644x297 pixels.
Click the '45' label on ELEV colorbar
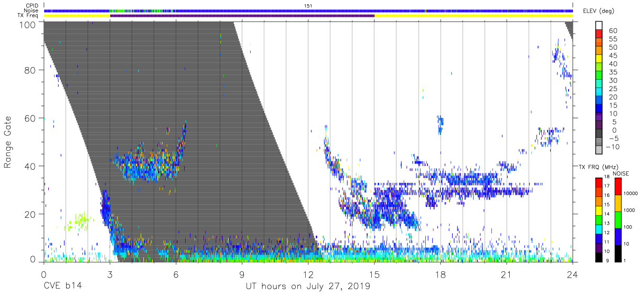coord(612,56)
